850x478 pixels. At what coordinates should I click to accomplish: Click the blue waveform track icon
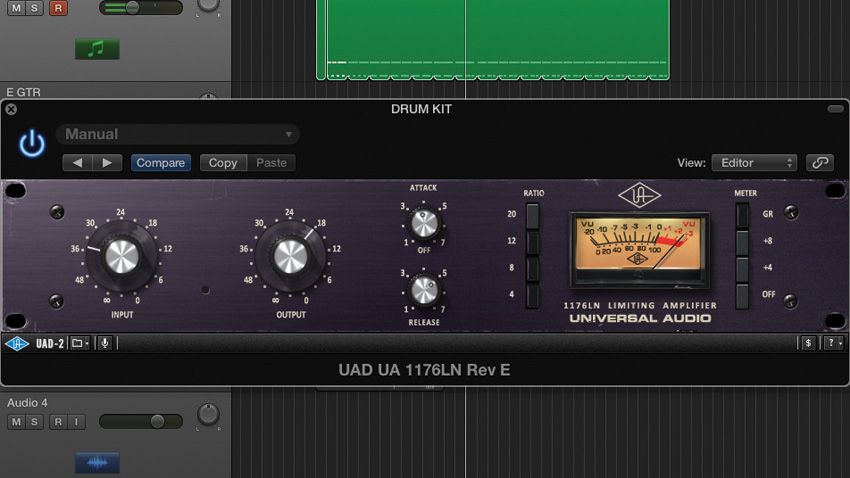[97, 463]
